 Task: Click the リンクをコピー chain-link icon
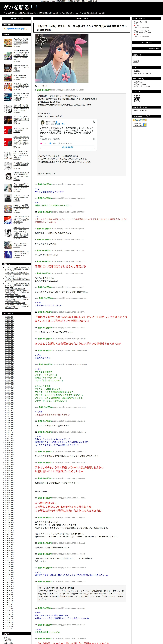(x=59, y=143)
